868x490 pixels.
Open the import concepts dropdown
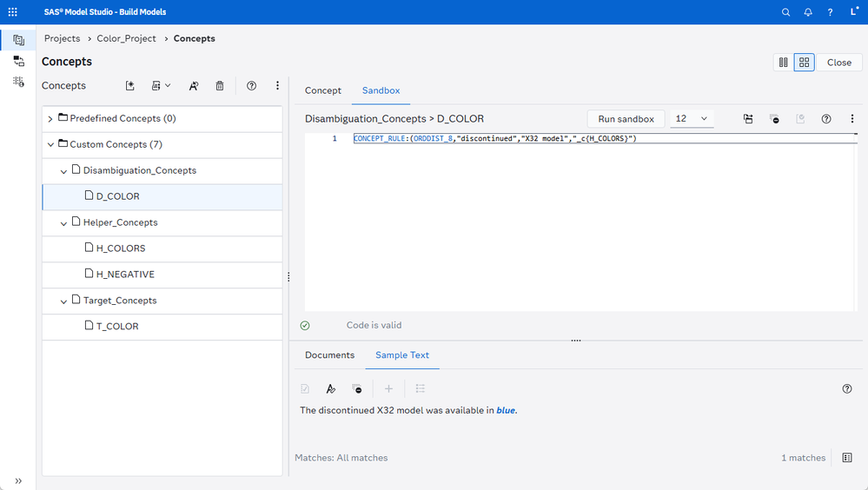click(161, 86)
